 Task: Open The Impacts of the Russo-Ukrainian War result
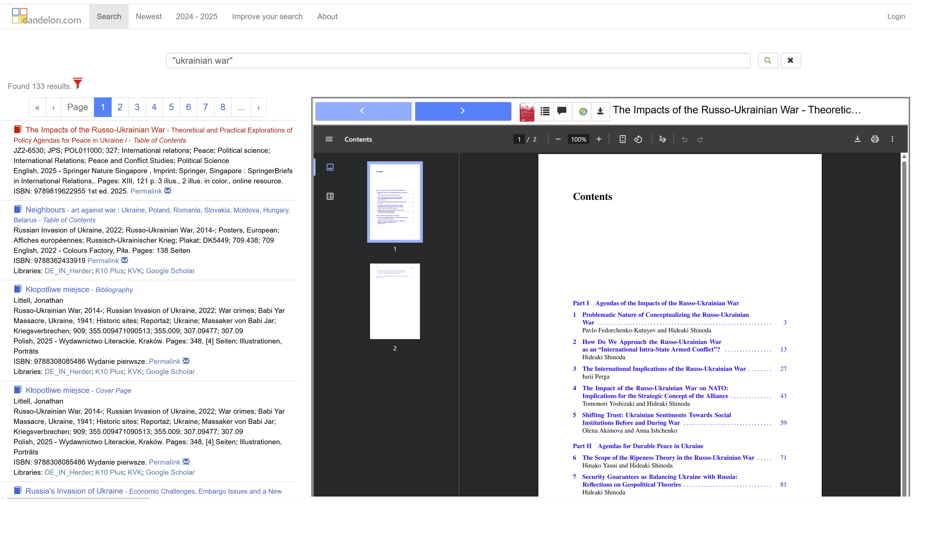tap(153, 135)
